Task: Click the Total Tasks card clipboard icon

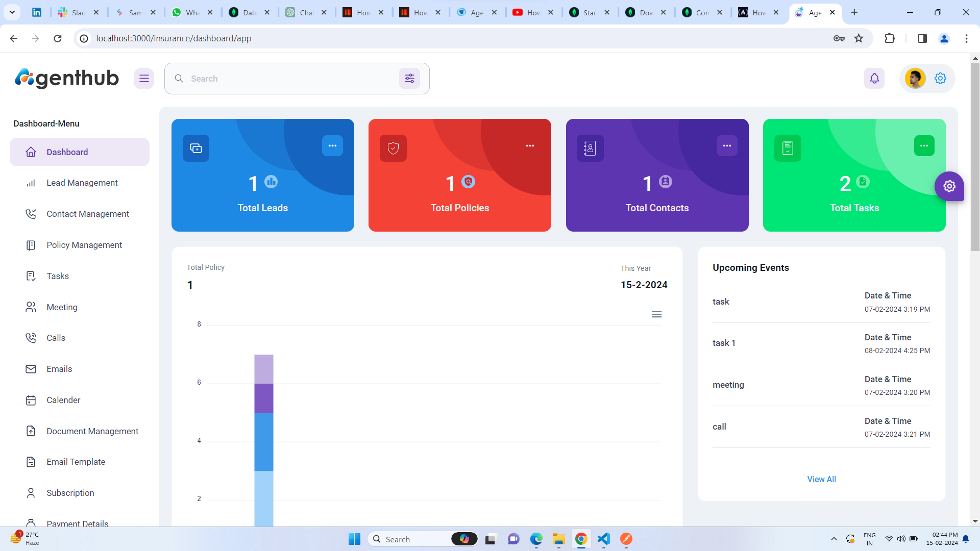Action: tap(788, 148)
